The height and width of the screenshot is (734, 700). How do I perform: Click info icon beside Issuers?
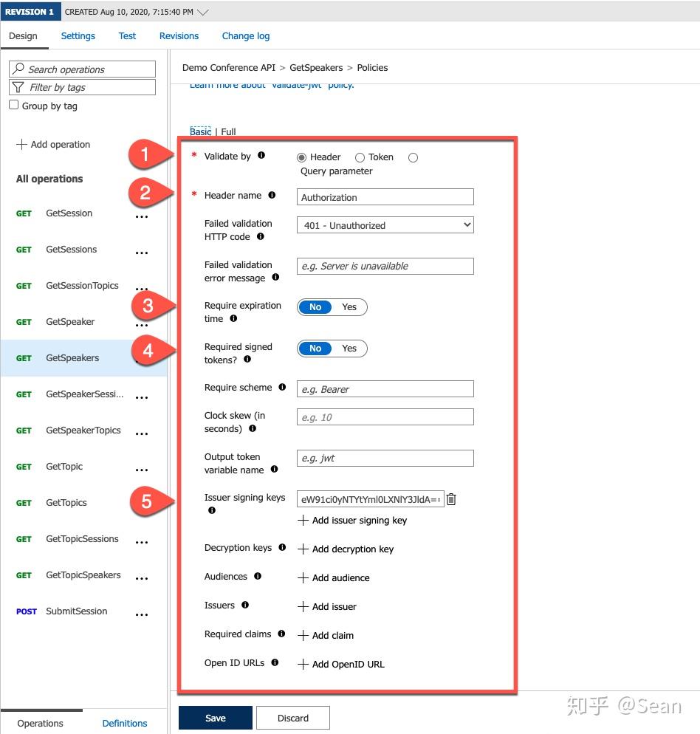(245, 605)
